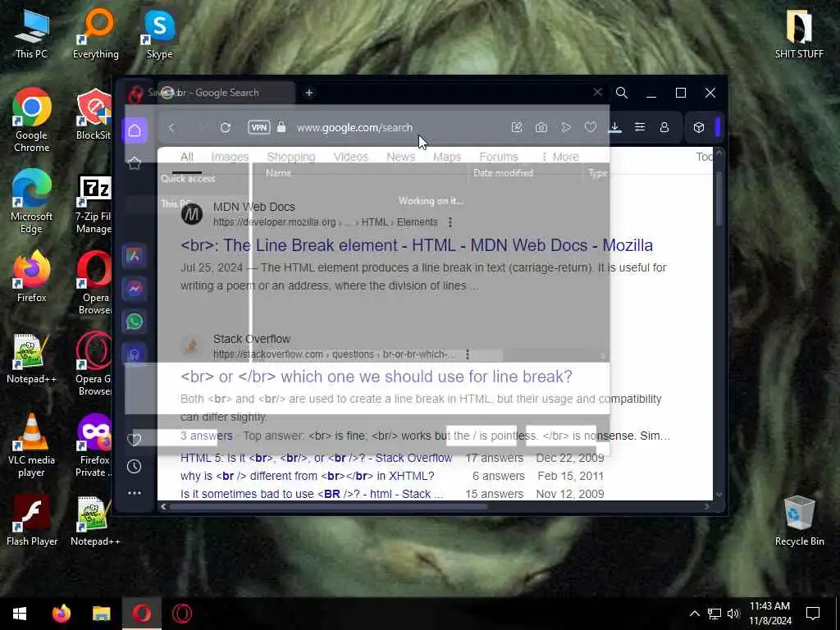Open WhatsApp from the sidebar
This screenshot has height=630, width=840.
[135, 322]
